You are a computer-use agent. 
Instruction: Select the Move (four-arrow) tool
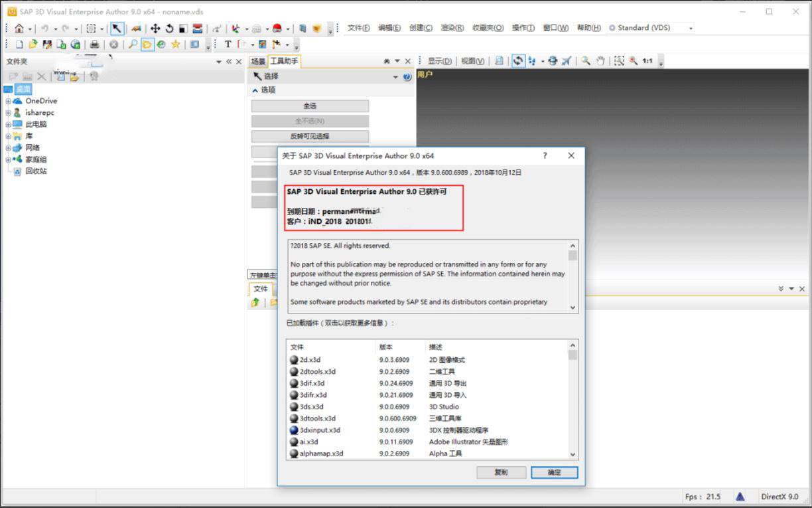(x=155, y=29)
